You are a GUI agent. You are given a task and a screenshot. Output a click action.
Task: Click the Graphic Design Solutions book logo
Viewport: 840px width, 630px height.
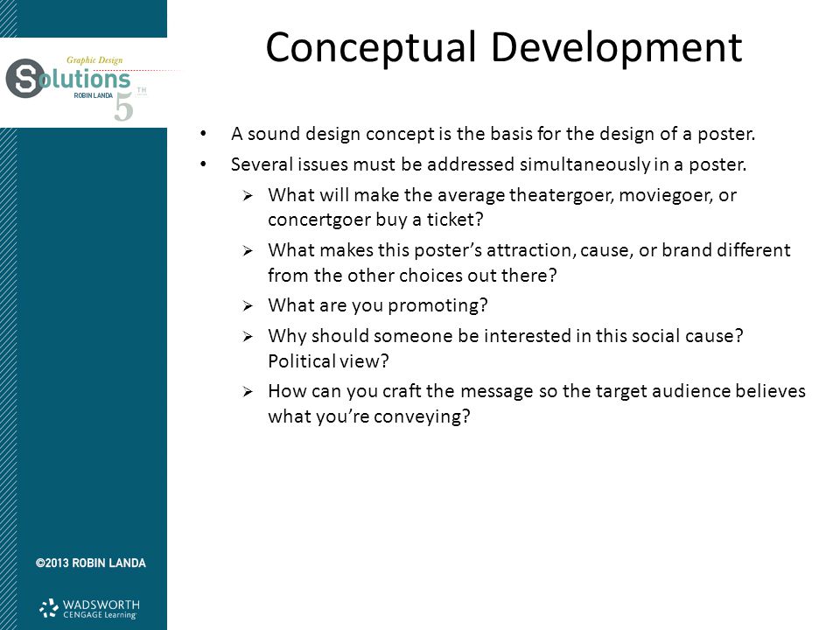[77, 87]
